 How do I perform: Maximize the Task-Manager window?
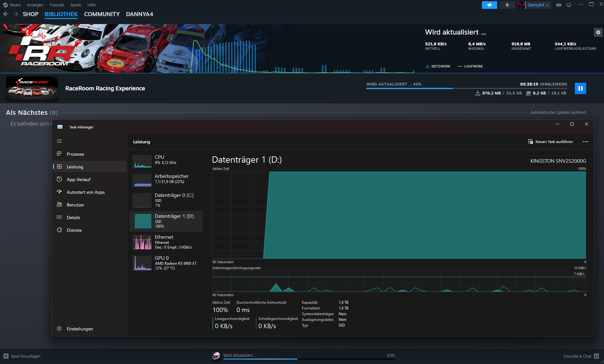pos(572,124)
